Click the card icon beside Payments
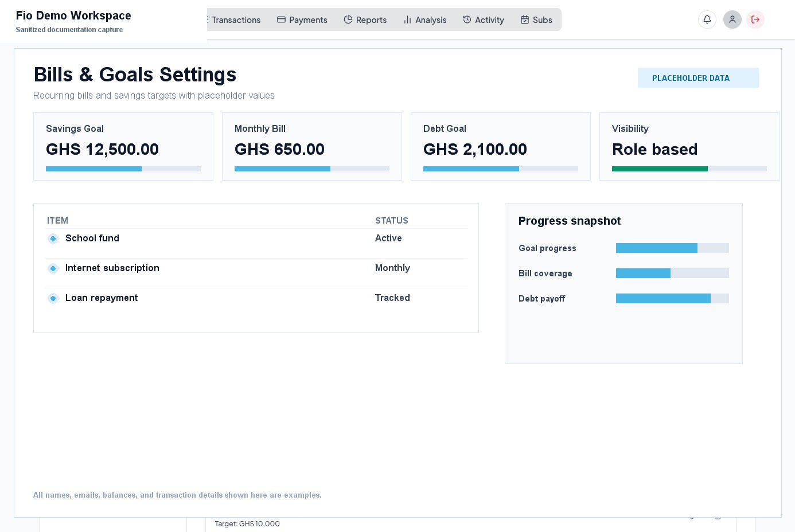795x532 pixels. [x=281, y=19]
